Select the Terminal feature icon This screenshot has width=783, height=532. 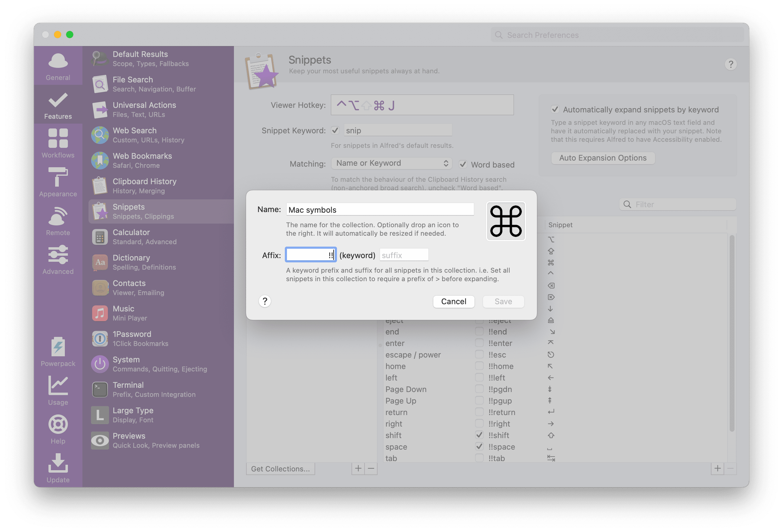point(100,390)
